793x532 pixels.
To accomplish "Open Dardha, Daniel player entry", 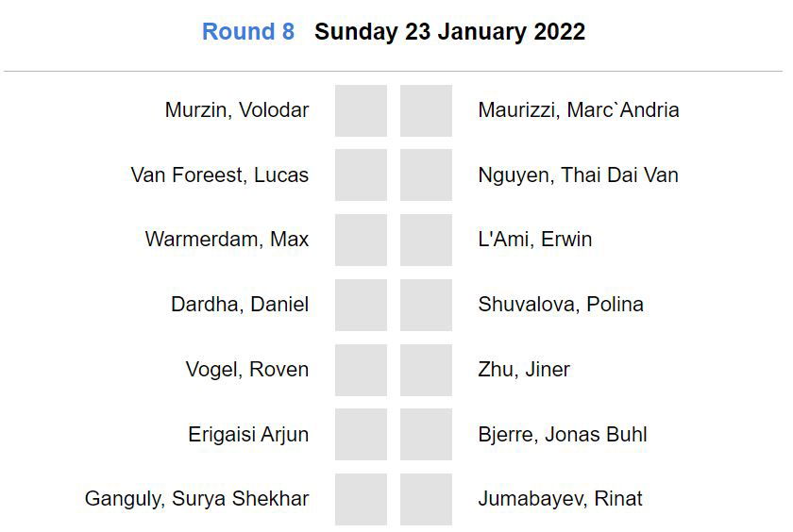I will [x=240, y=304].
